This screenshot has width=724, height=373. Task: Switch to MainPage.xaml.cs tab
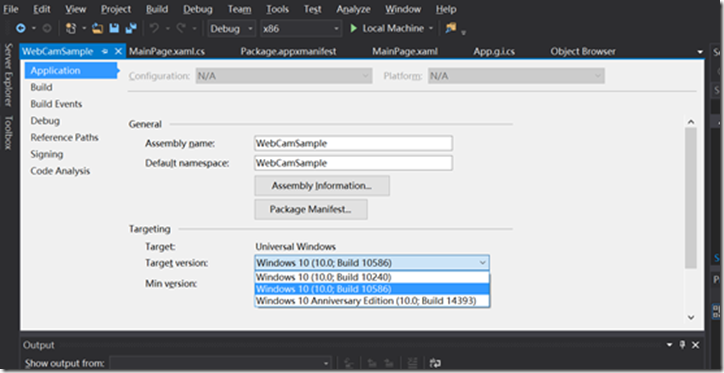point(167,52)
